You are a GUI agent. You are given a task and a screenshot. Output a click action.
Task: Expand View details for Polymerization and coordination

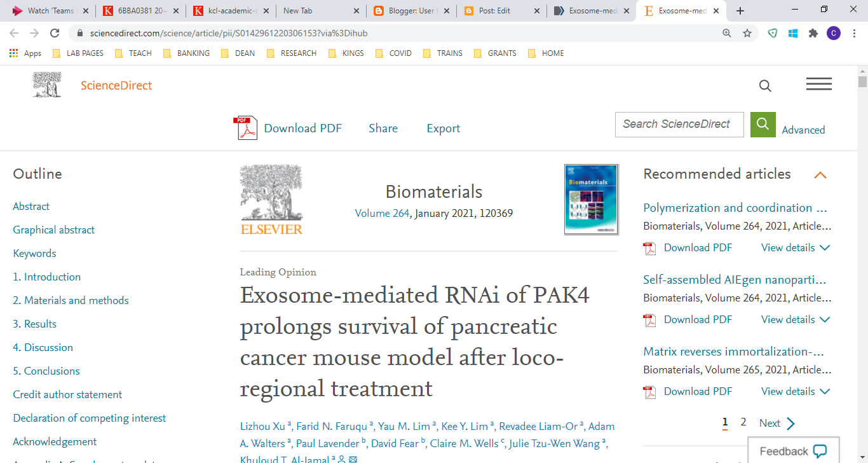(796, 248)
